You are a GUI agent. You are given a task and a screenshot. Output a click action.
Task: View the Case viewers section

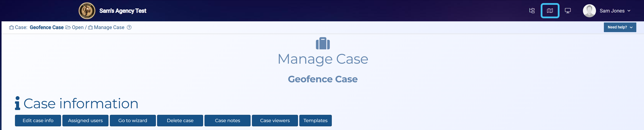click(275, 121)
